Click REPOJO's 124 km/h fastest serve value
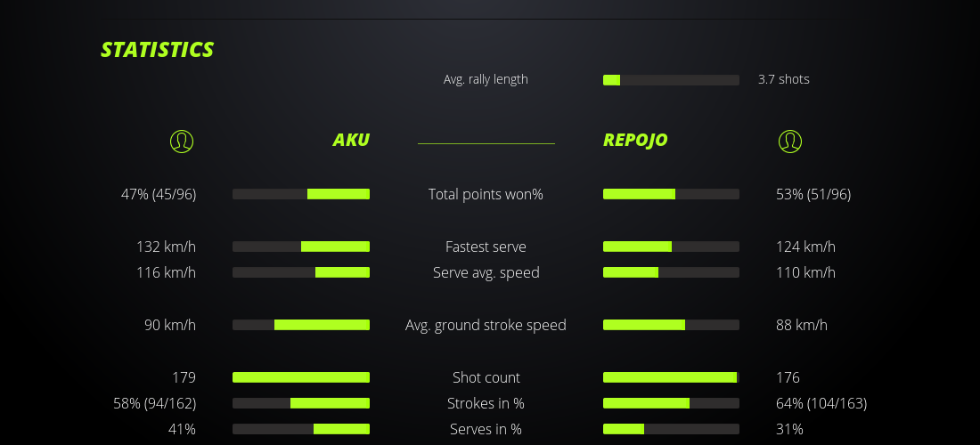Image resolution: width=980 pixels, height=445 pixels. (x=805, y=247)
